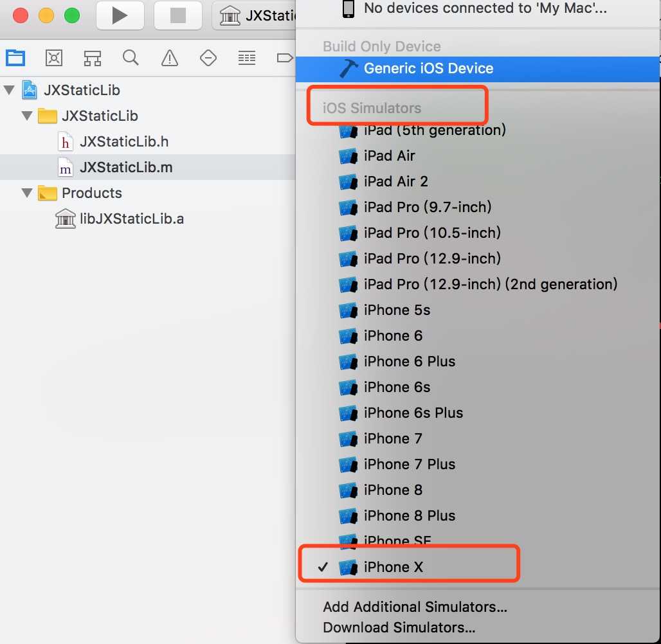Click Download Simulators…

click(399, 627)
